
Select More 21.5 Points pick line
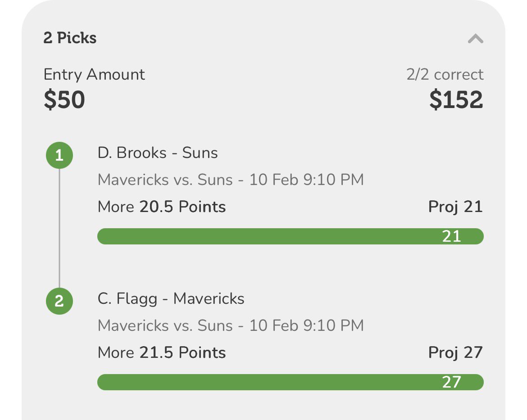pos(162,352)
